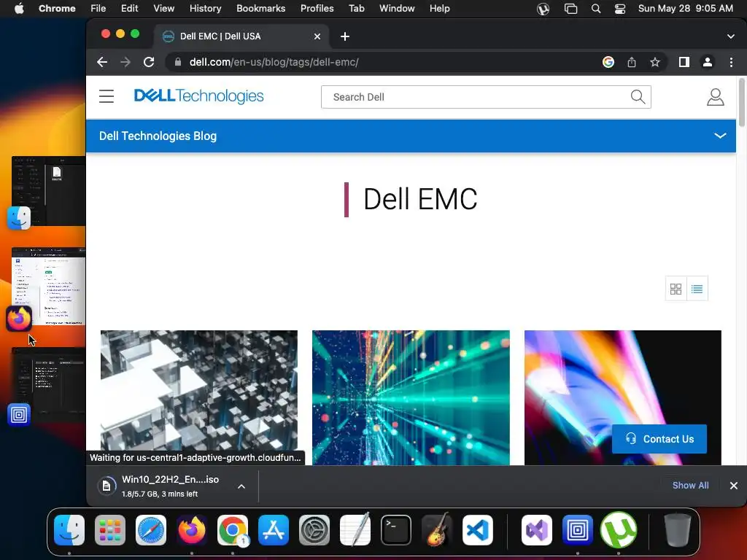Viewport: 747px width, 560px height.
Task: Launch Safari from the Dock
Action: [151, 530]
